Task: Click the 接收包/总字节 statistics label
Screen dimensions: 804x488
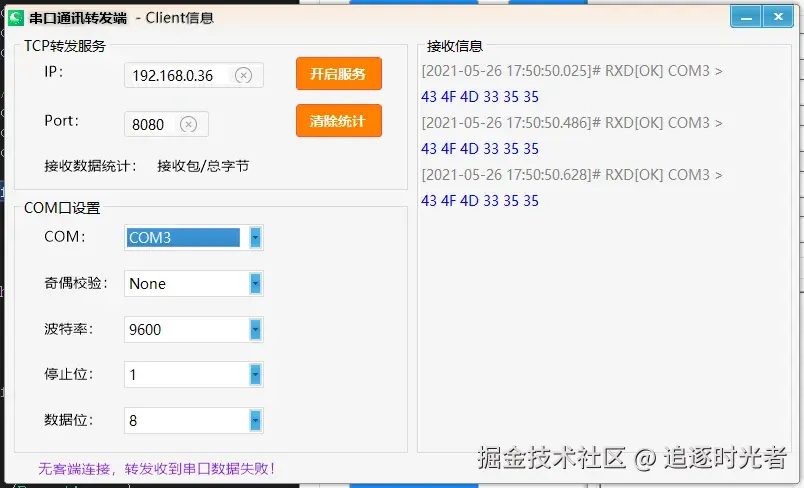Action: pyautogui.click(x=203, y=166)
